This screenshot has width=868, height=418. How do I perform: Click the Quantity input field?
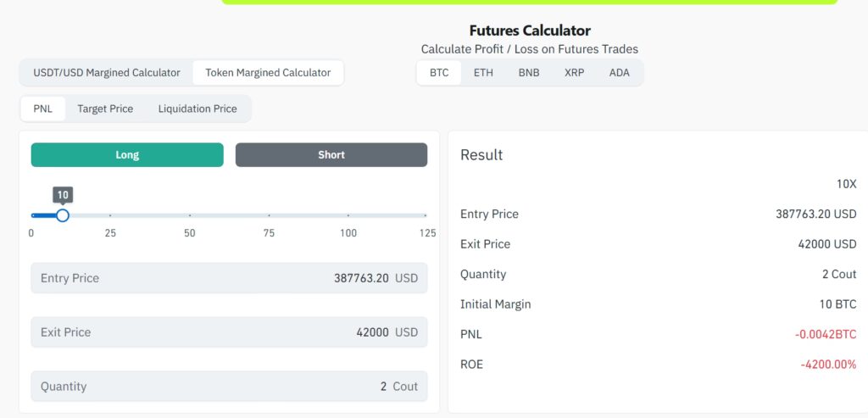[229, 387]
